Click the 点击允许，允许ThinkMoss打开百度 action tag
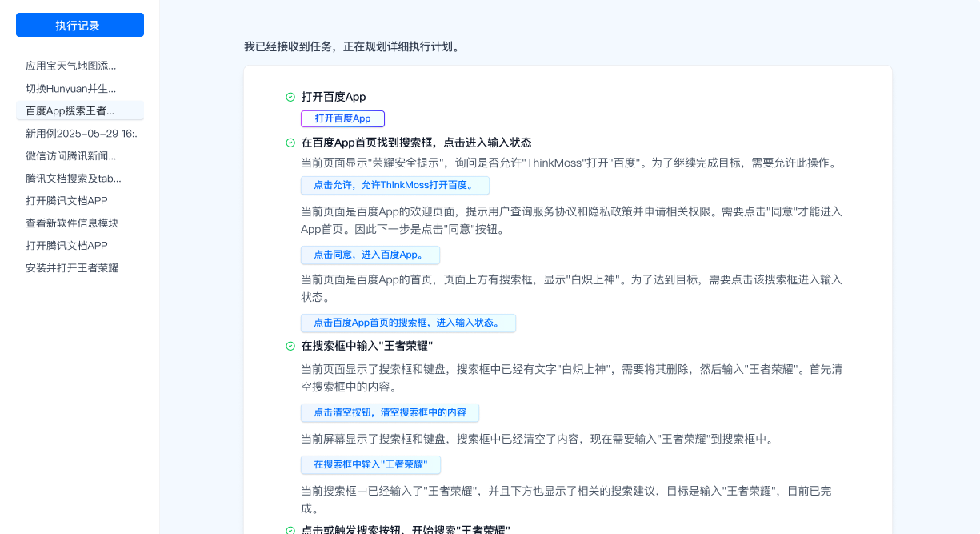The height and width of the screenshot is (534, 980). coord(394,186)
